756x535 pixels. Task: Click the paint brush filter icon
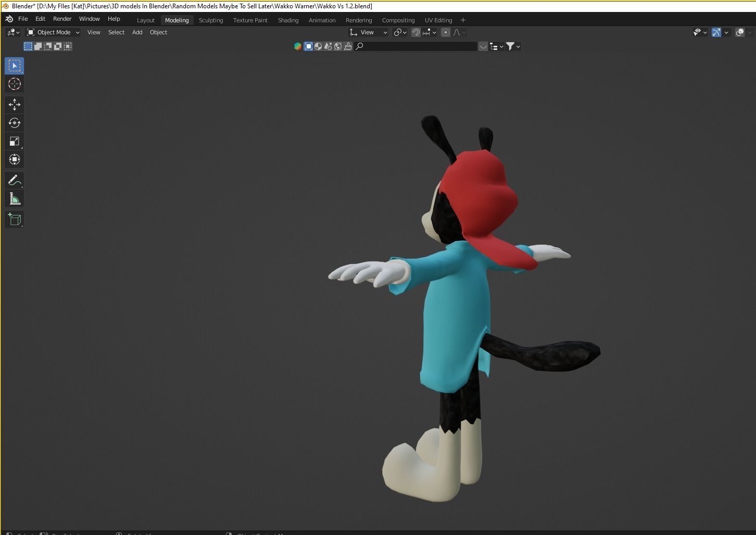point(348,46)
